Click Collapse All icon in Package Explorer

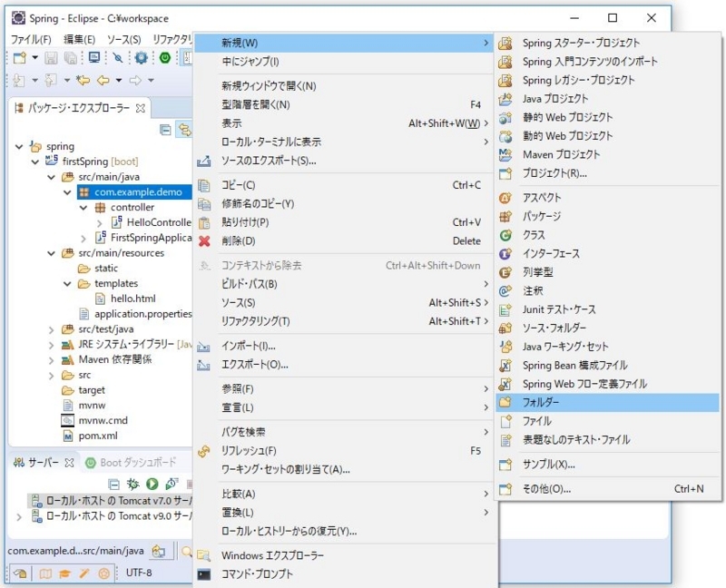coord(165,130)
